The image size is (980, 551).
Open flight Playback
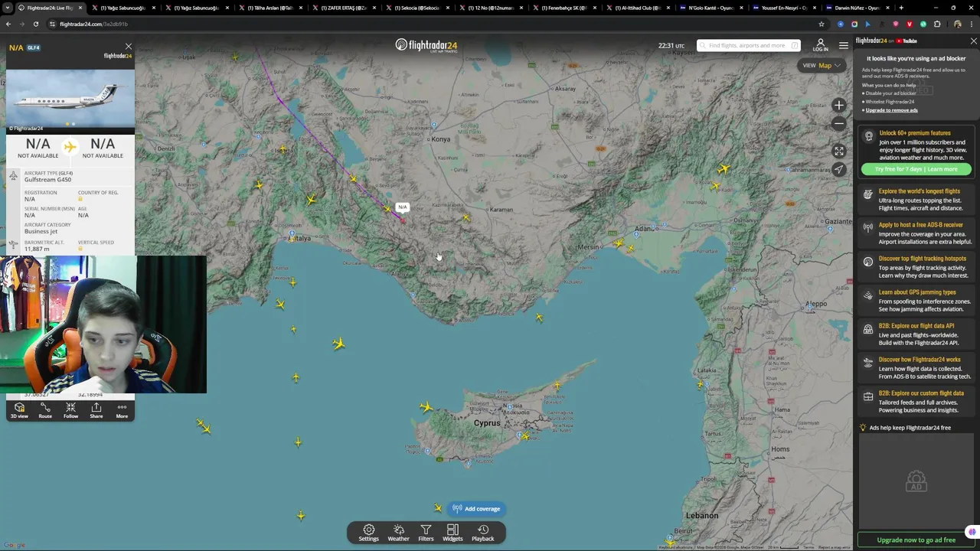[482, 533]
